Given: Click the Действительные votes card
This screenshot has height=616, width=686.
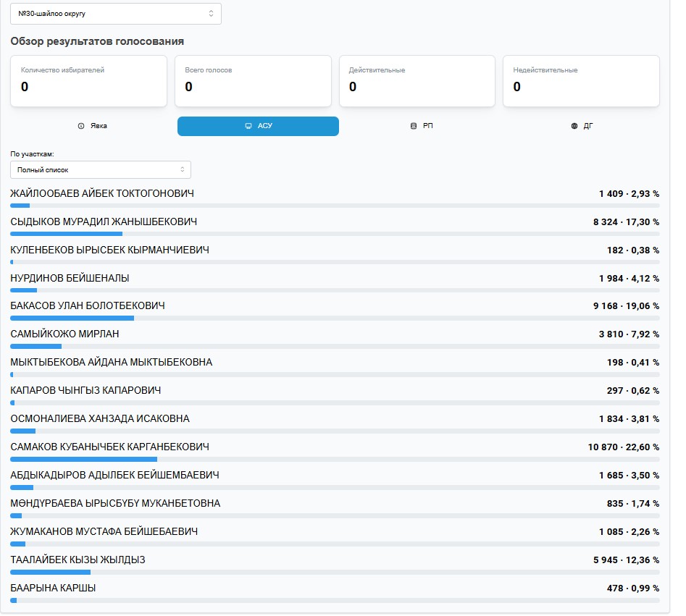Looking at the screenshot, I should coord(417,81).
